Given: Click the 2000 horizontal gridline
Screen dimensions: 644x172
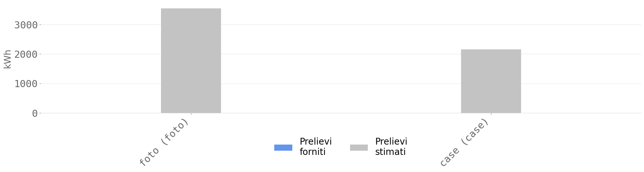Looking at the screenshot, I should click(x=341, y=54).
